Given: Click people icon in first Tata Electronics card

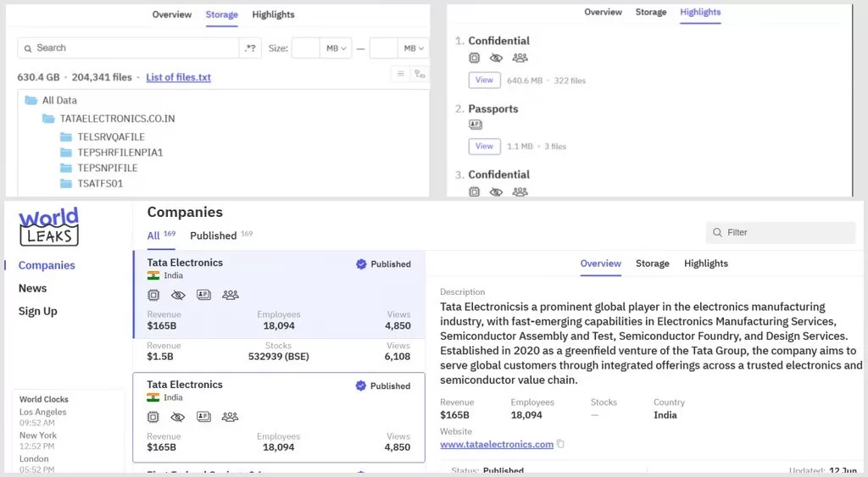Looking at the screenshot, I should pyautogui.click(x=231, y=295).
